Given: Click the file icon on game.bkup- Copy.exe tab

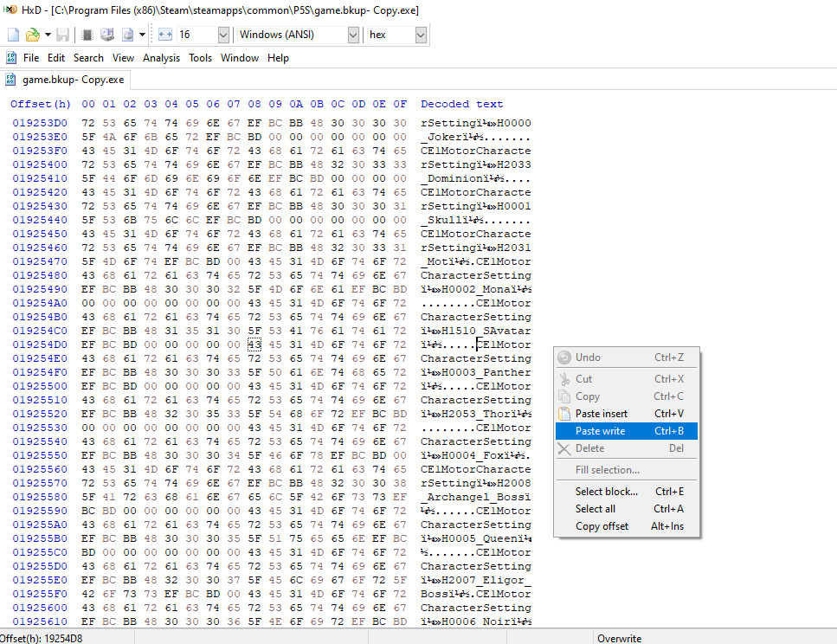Looking at the screenshot, I should pyautogui.click(x=10, y=80).
